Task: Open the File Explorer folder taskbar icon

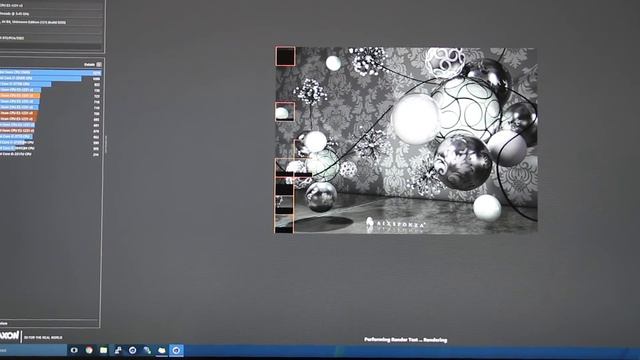Action: pyautogui.click(x=162, y=350)
